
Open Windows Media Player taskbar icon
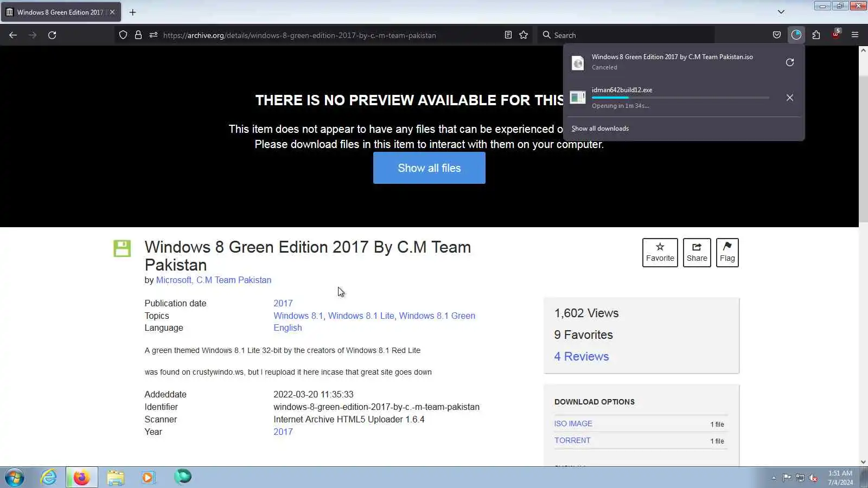(x=148, y=478)
